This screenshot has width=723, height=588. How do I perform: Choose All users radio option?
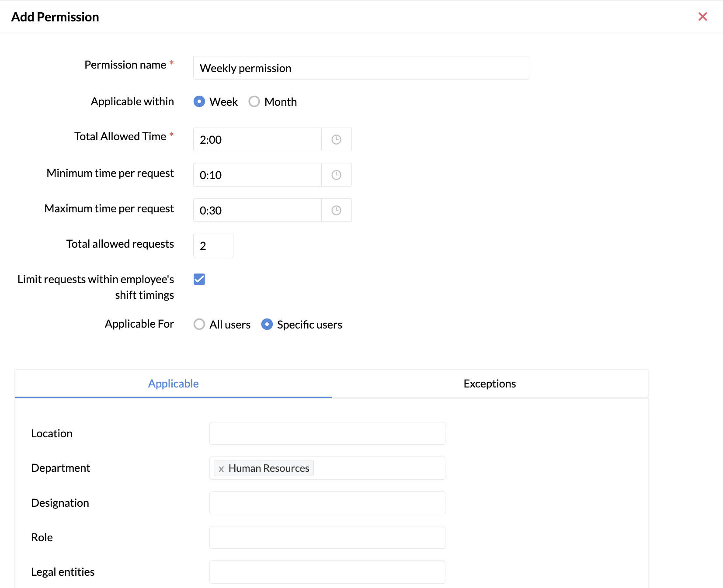[199, 324]
